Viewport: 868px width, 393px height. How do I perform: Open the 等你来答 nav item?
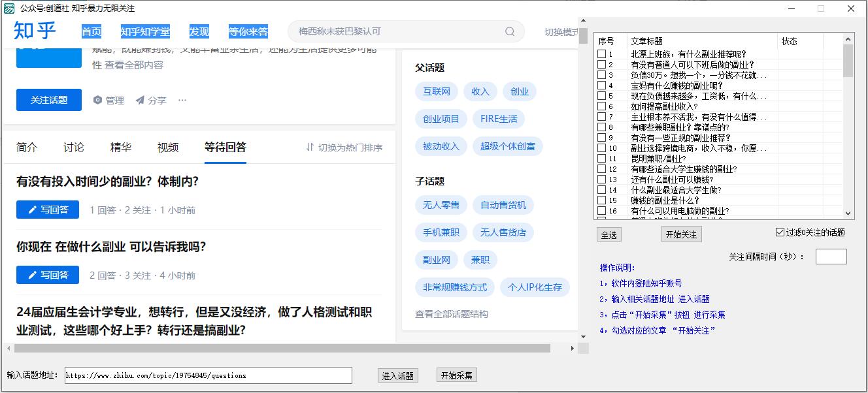tap(248, 31)
